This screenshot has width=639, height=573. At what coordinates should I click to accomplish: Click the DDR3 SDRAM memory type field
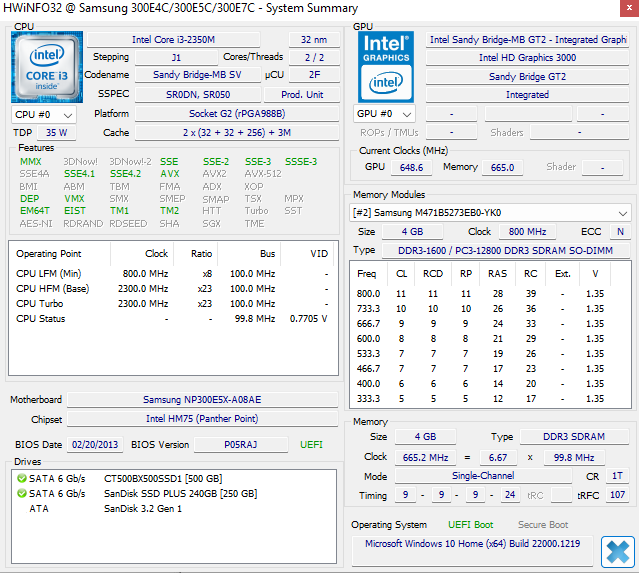click(574, 436)
